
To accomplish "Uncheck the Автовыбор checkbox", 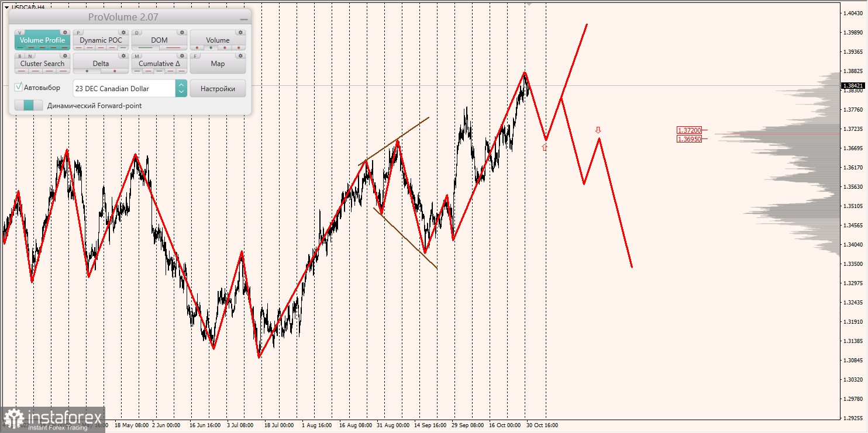I will tap(19, 87).
